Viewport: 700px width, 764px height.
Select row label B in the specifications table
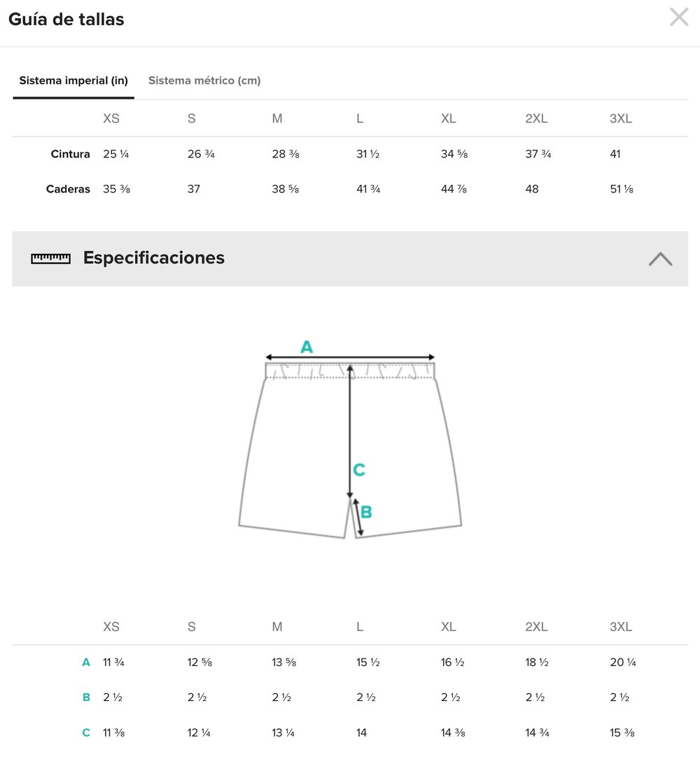pyautogui.click(x=86, y=698)
